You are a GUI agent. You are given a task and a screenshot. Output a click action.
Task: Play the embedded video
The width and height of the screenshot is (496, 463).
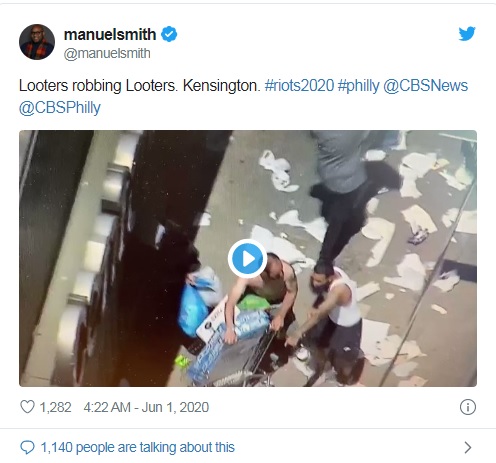(x=247, y=259)
